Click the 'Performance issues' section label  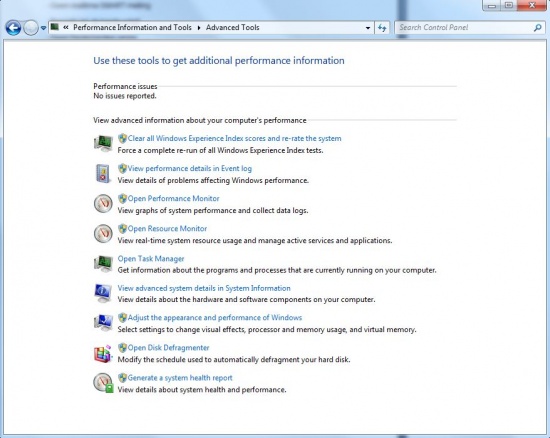[x=125, y=86]
